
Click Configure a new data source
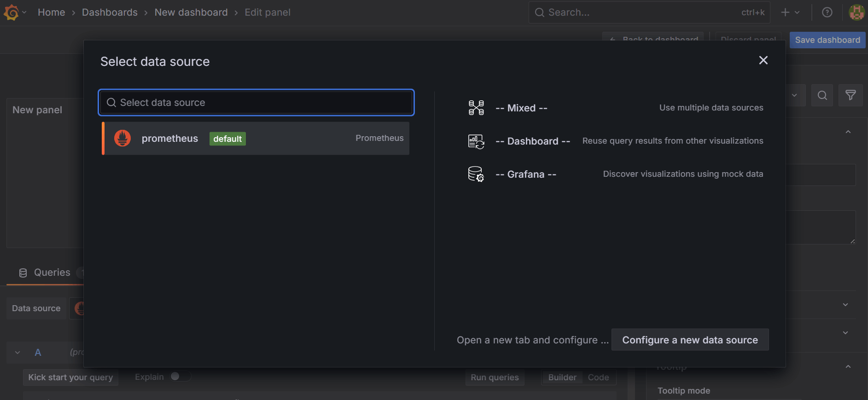click(690, 340)
